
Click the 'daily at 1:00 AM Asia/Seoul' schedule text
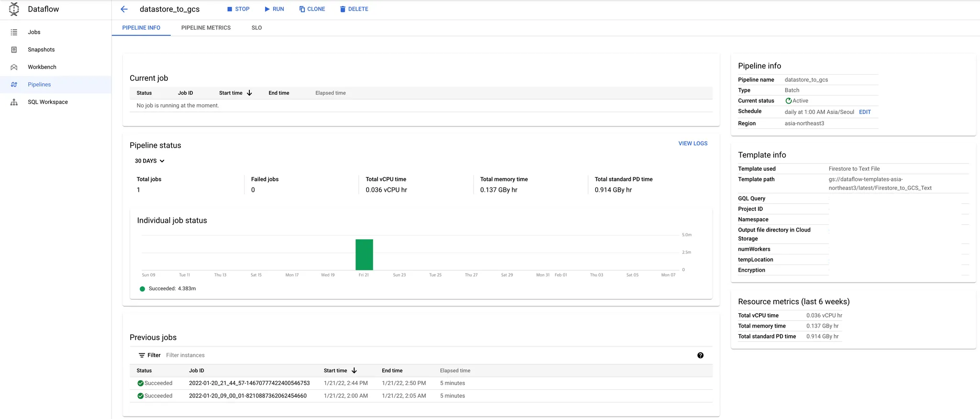[819, 112]
